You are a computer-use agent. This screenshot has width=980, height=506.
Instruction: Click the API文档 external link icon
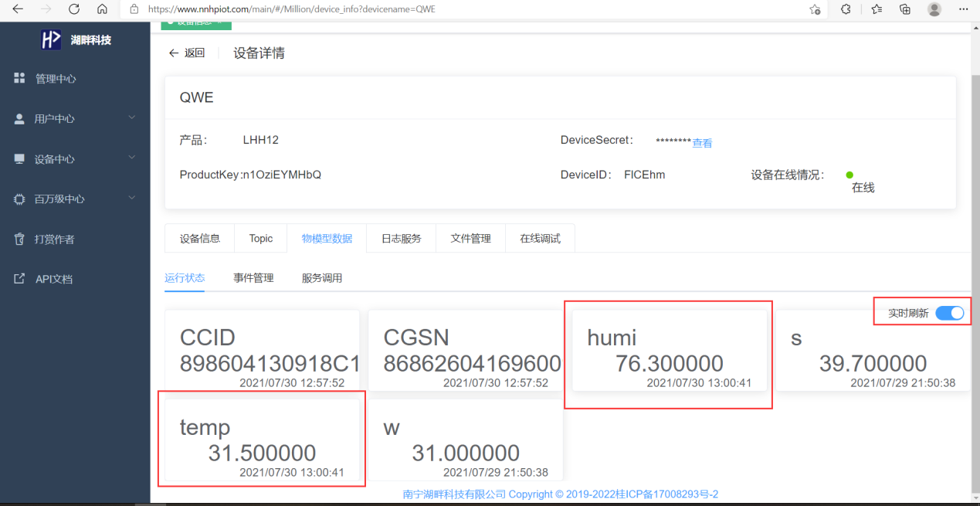[20, 279]
